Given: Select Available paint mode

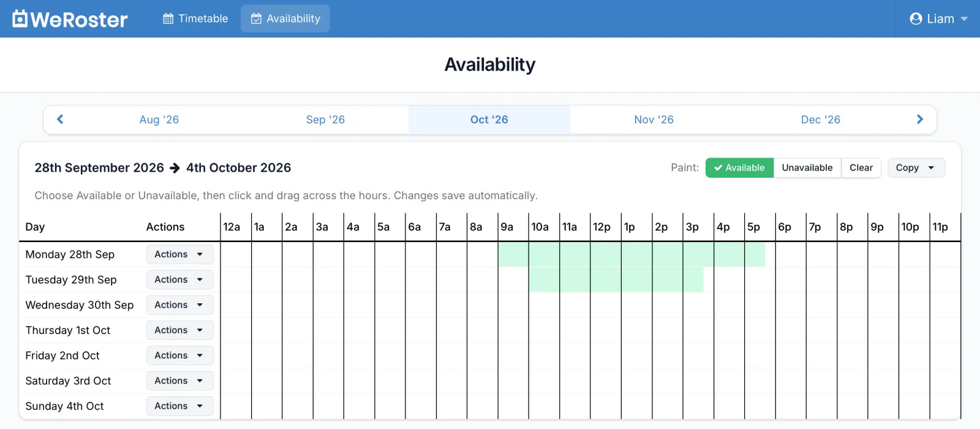Looking at the screenshot, I should 739,168.
